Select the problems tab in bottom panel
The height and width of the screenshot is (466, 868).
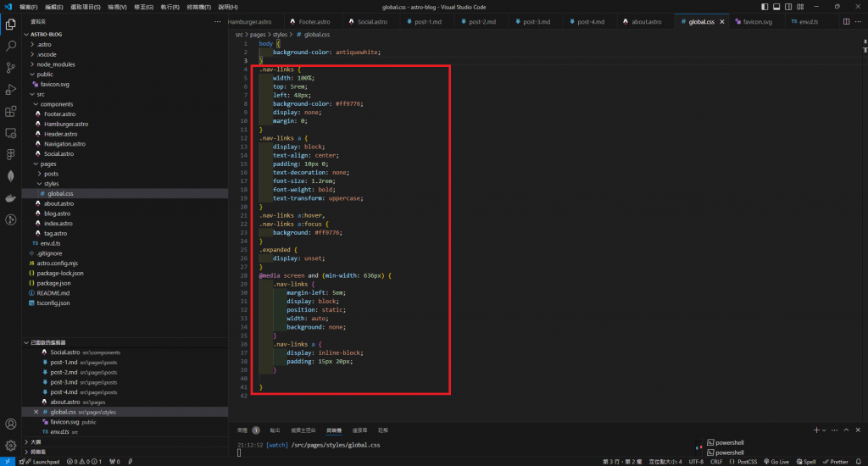click(x=248, y=430)
